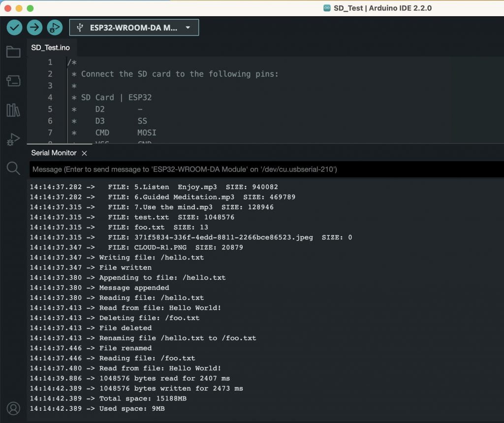Screen dimensions: 504x423
Task: Click 'Reading file: /foo.txt' log line
Action: point(113,358)
